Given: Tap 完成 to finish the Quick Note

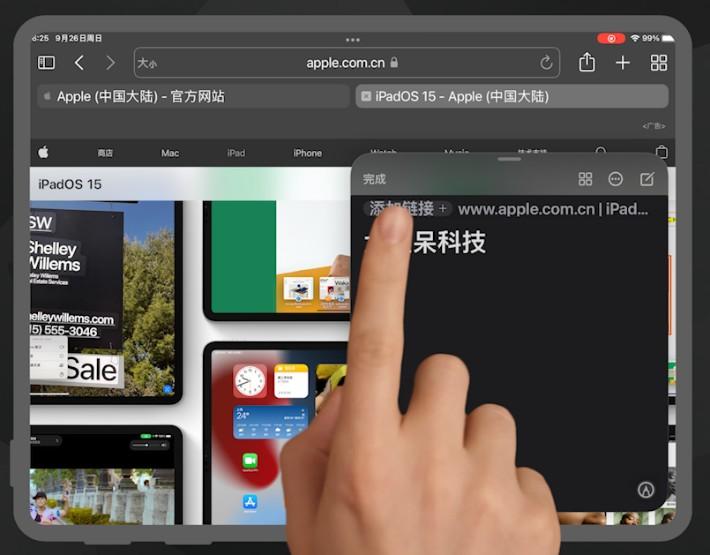Looking at the screenshot, I should [x=374, y=179].
